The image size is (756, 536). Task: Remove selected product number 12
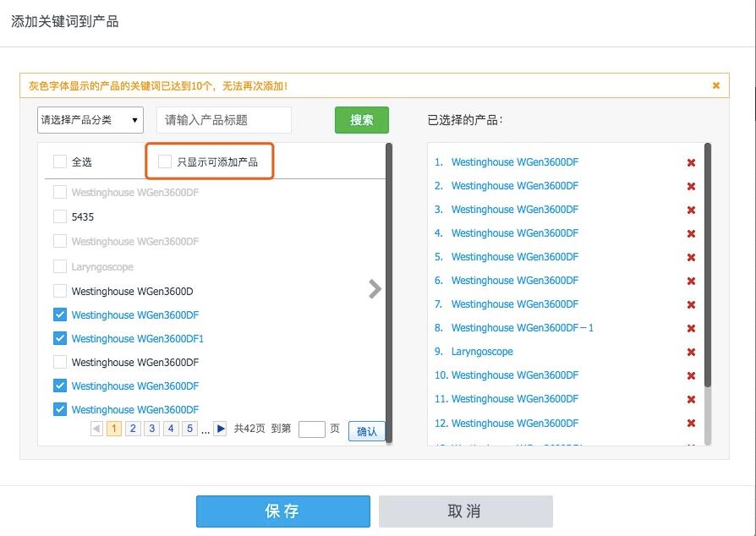click(691, 424)
